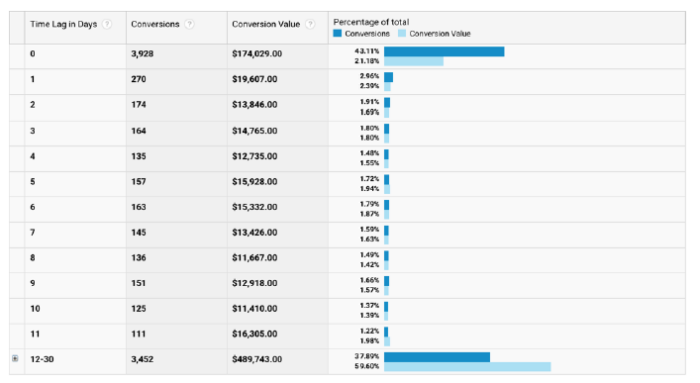Select the 43.11% conversions bar for day 0

click(444, 52)
